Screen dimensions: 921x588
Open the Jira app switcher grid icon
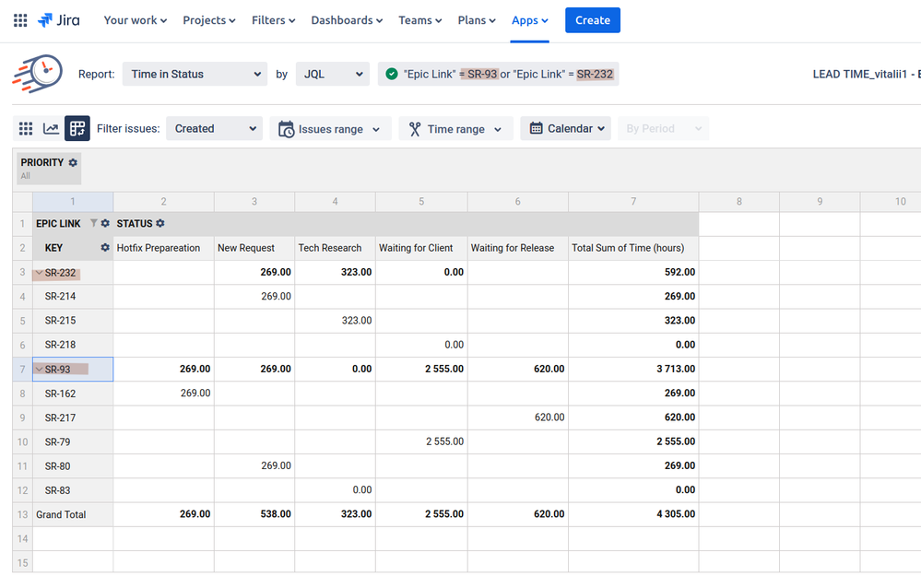pos(20,20)
